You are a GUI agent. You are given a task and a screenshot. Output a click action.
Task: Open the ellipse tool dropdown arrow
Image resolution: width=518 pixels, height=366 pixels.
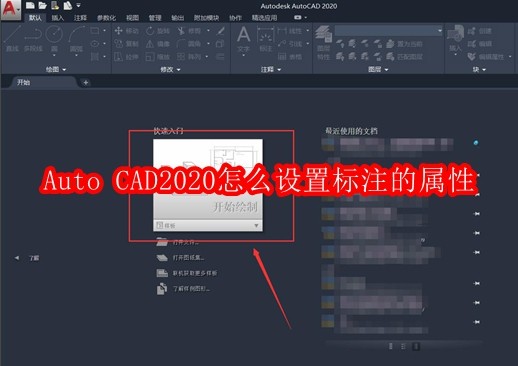pyautogui.click(x=104, y=44)
